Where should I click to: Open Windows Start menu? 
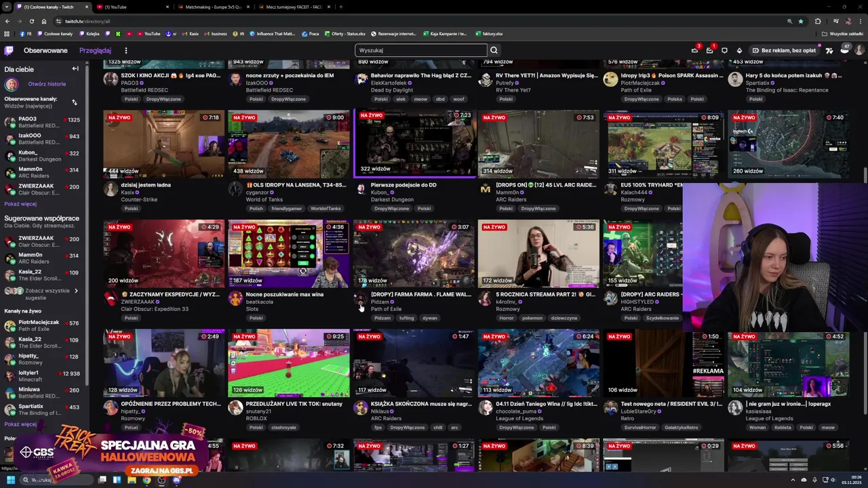[x=10, y=480]
